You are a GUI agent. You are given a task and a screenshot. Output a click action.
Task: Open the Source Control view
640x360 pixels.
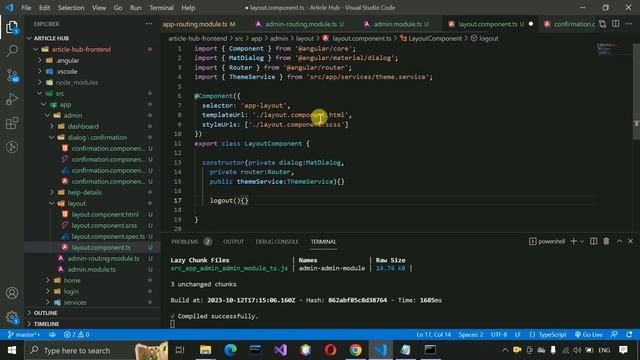(x=12, y=75)
